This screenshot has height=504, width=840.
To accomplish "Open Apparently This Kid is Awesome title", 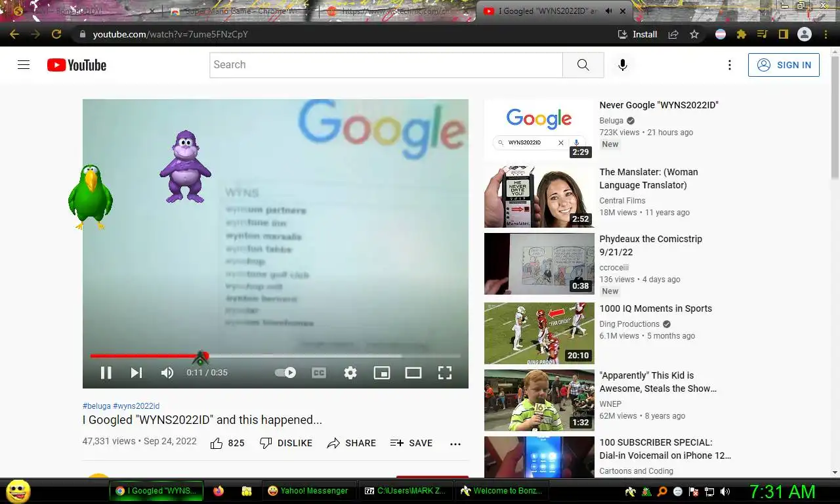I will point(658,382).
